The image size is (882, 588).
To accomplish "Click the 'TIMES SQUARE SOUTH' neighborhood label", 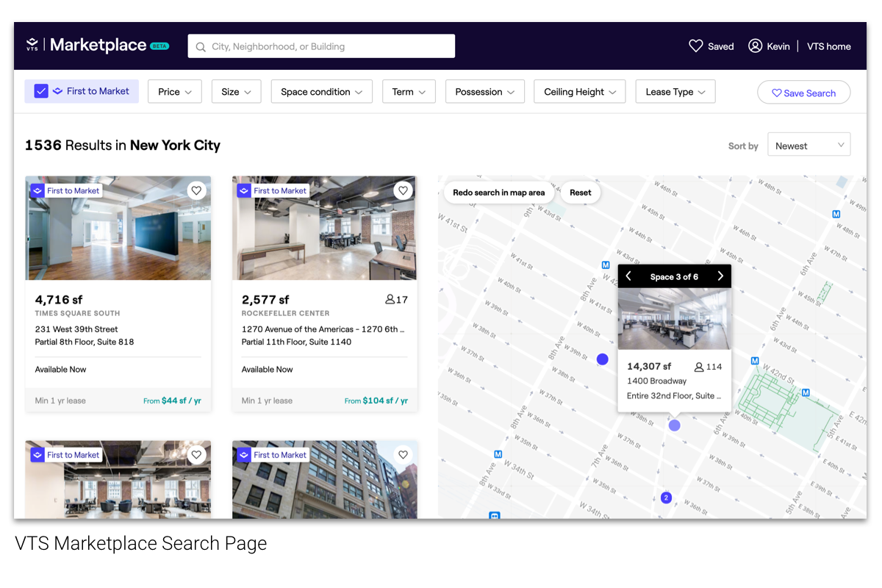I will 78,314.
